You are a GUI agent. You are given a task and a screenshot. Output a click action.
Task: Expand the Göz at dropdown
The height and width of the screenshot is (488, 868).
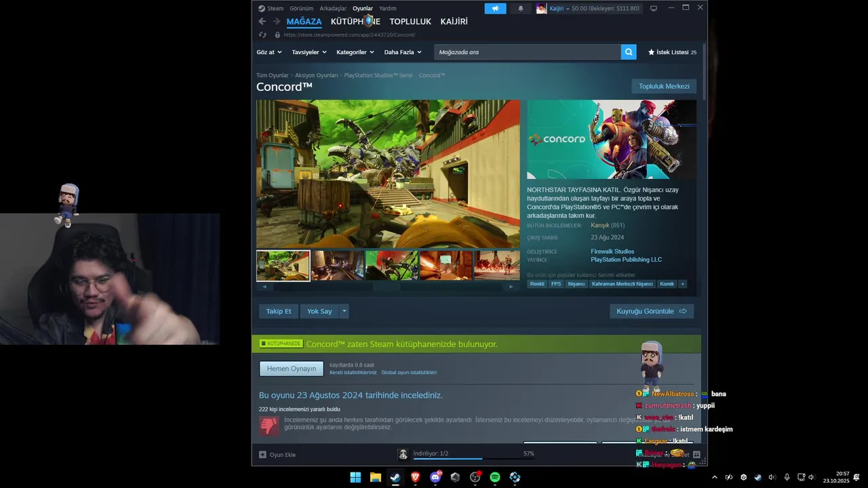[x=269, y=52]
